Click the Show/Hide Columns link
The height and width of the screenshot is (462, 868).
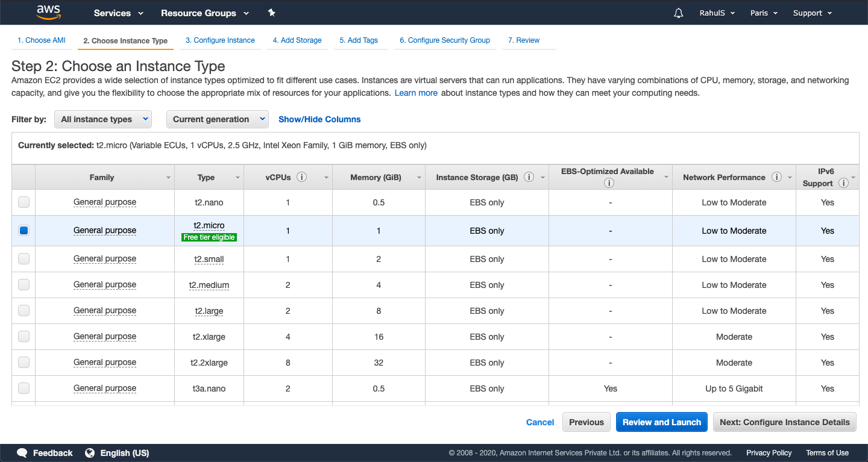[319, 119]
